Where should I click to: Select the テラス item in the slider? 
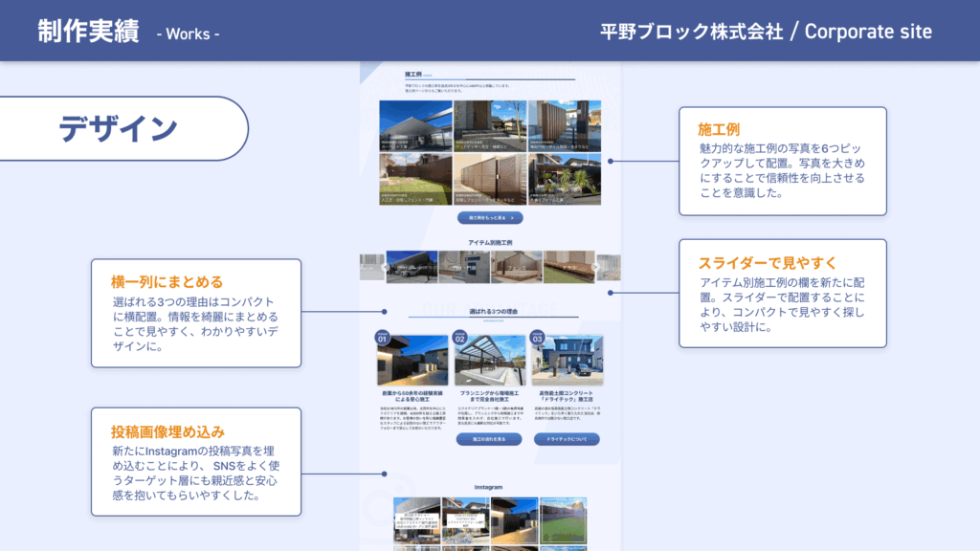pyautogui.click(x=568, y=267)
